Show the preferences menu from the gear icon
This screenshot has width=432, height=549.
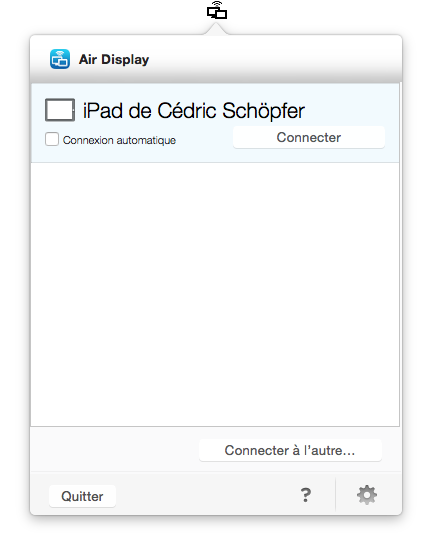point(367,495)
